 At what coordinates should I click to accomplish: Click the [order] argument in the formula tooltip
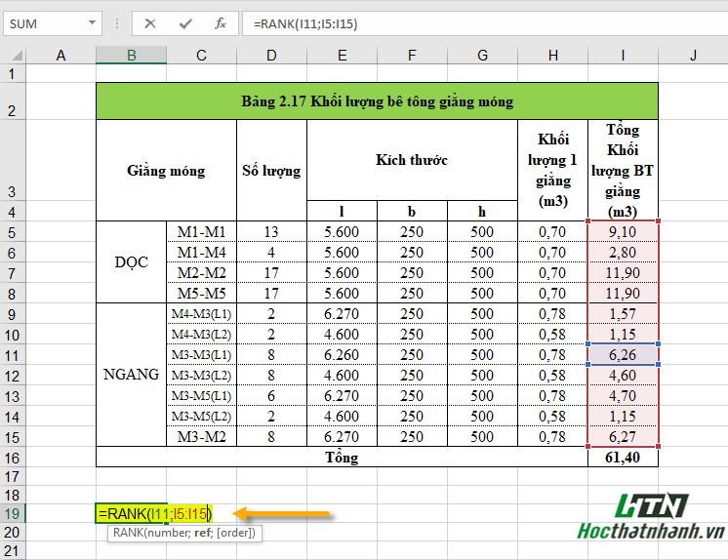238,533
